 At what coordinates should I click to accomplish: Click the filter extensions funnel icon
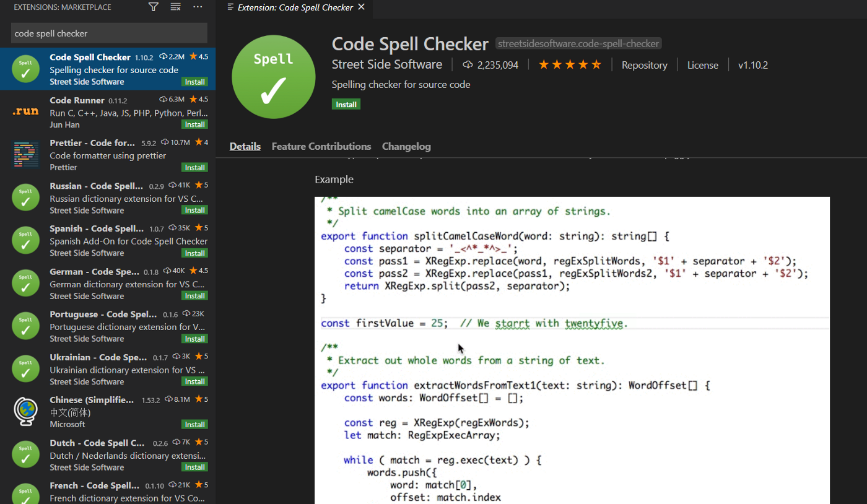pyautogui.click(x=154, y=7)
